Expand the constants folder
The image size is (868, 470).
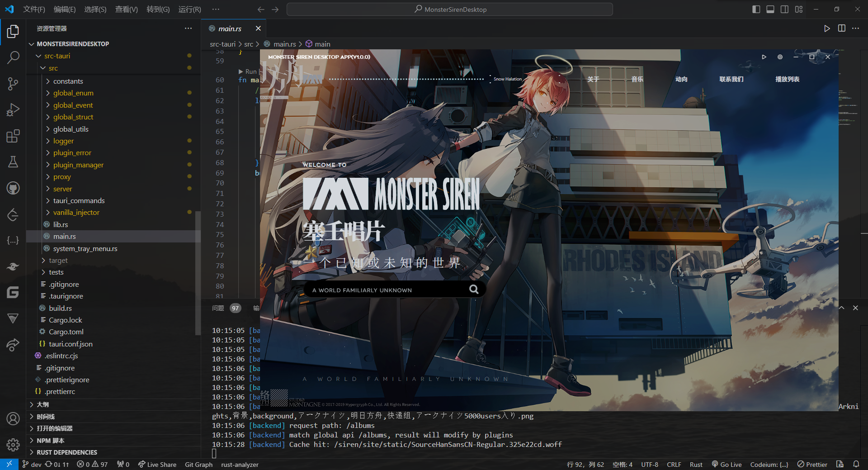(68, 81)
